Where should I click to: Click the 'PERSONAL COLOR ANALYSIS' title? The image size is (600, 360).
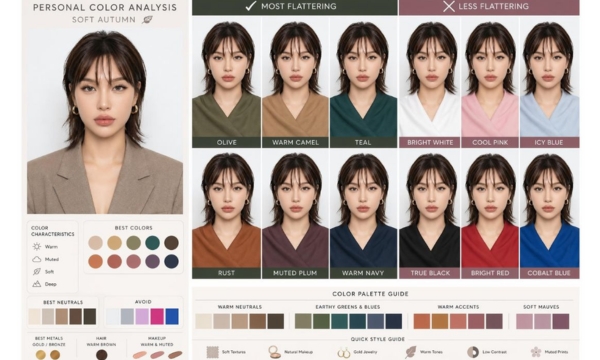tap(105, 7)
